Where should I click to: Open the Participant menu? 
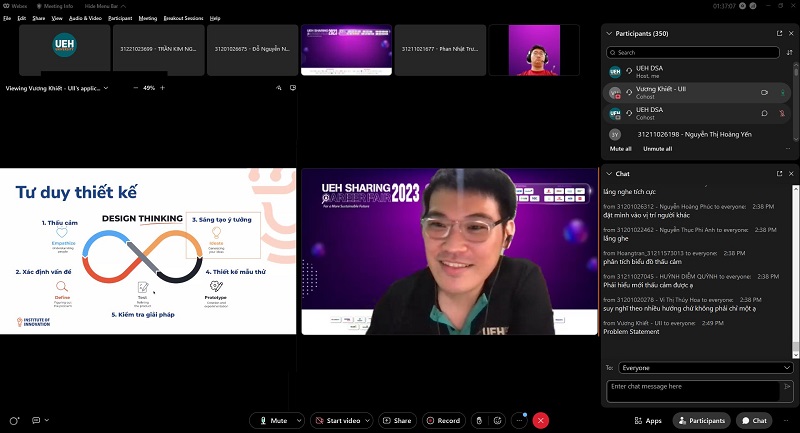pos(120,18)
